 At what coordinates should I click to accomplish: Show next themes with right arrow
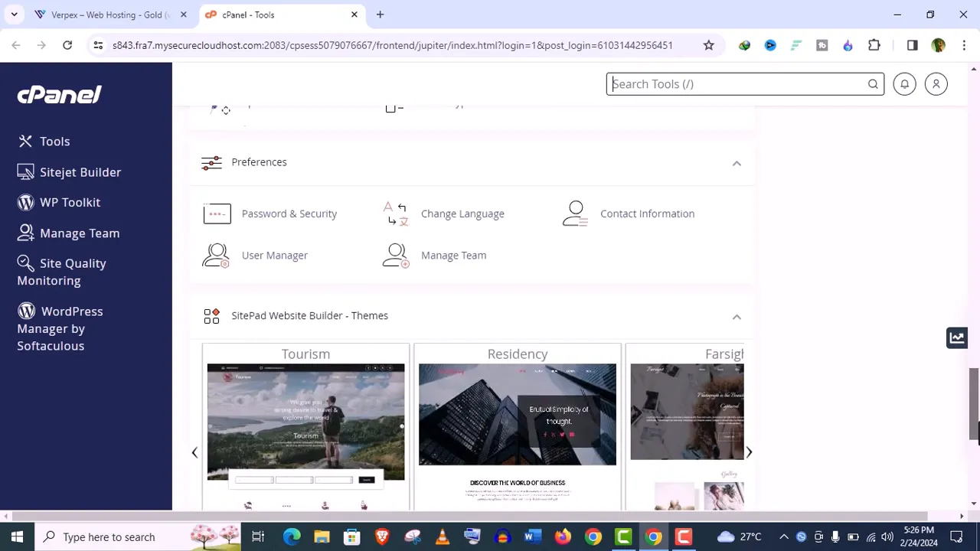click(749, 452)
